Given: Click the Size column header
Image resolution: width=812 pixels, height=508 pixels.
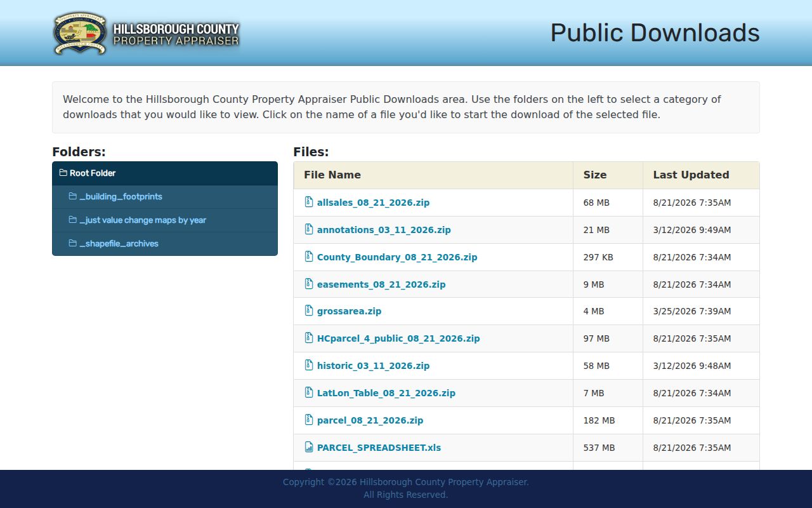Looking at the screenshot, I should click(x=608, y=175).
